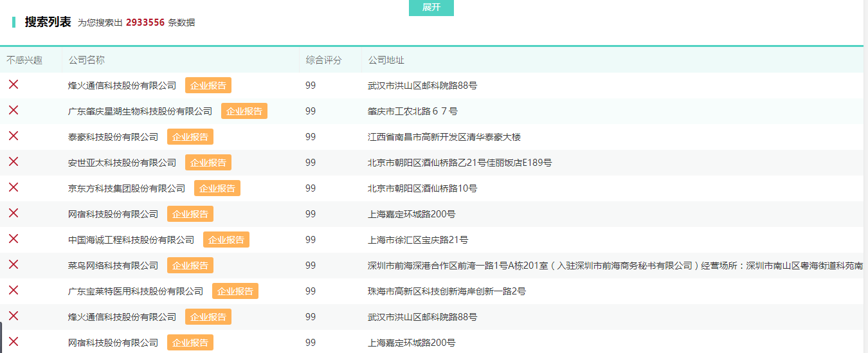Open company link 广东宝莱特医用科技股份有限公司
Viewport: 868px width, 353px height.
(136, 291)
